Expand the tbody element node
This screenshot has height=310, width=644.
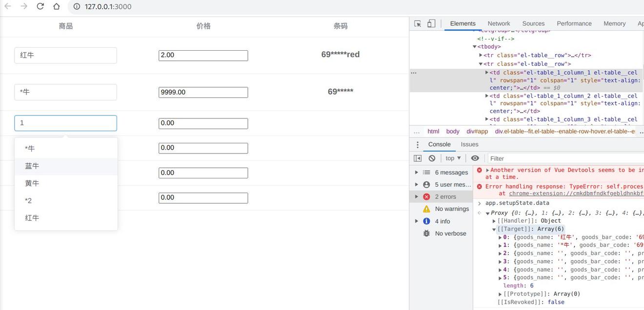pos(474,46)
